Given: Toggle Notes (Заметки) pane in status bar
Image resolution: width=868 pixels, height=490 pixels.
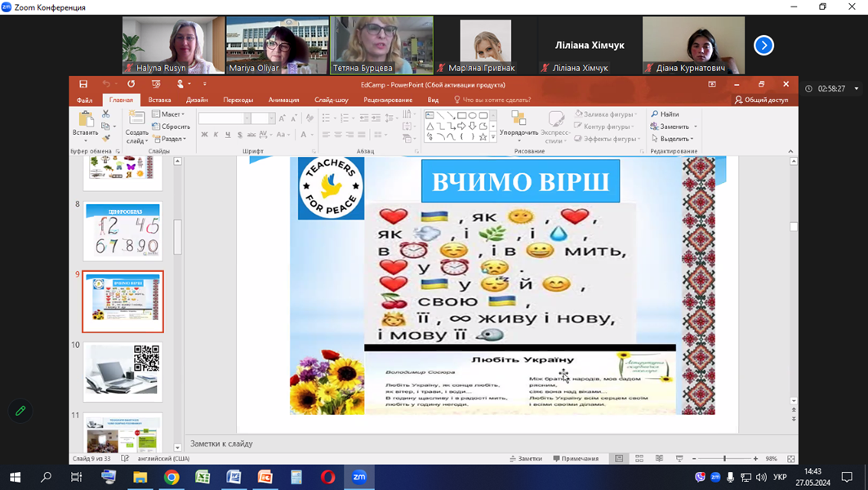Looking at the screenshot, I should [525, 459].
